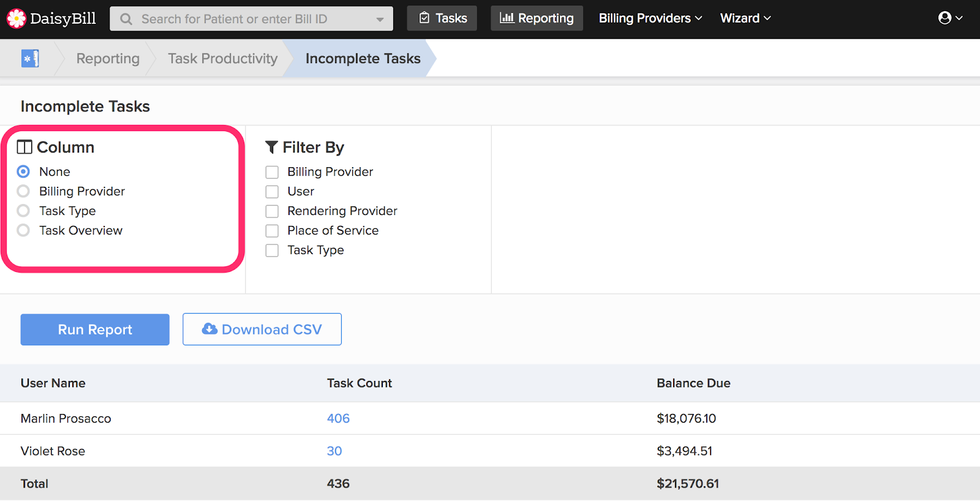Open Marlin Prosacco's 406 task count link

[x=338, y=419]
